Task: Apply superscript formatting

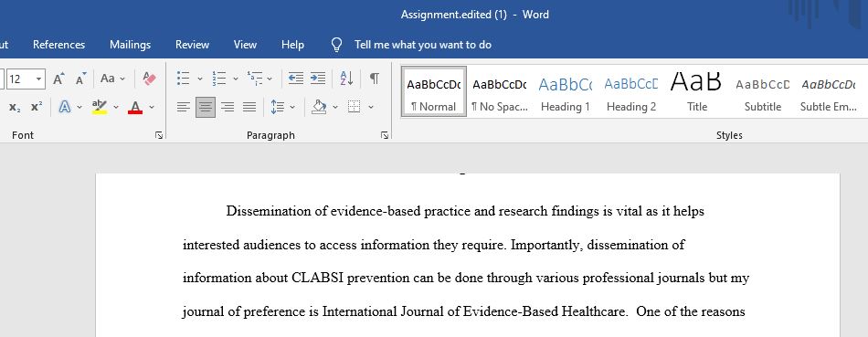Action: click(37, 108)
